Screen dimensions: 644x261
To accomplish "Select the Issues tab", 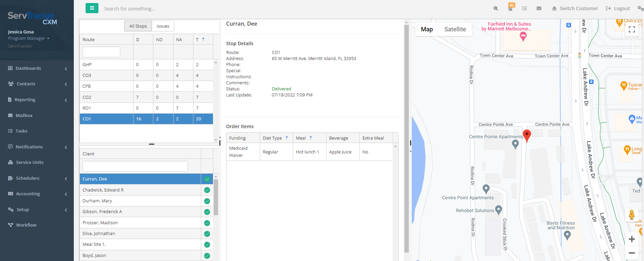I will tap(163, 26).
